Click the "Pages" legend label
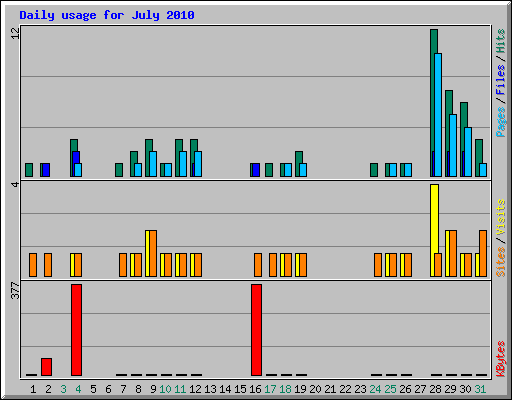 click(501, 122)
